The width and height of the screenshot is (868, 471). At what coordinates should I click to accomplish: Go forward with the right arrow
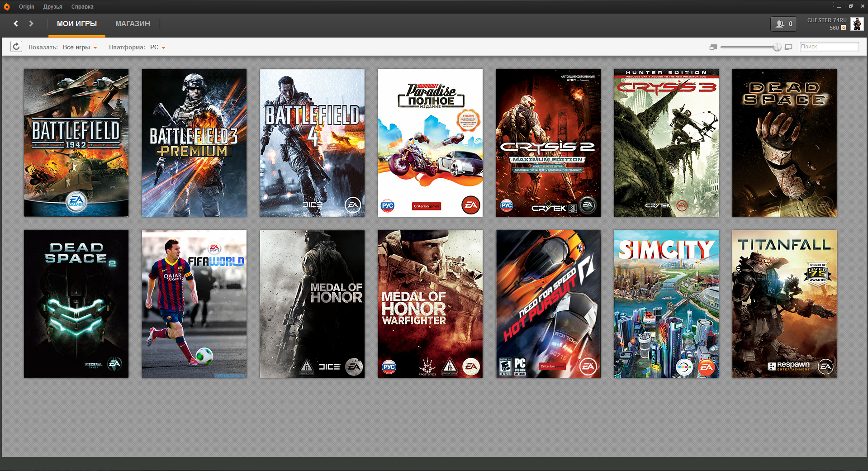click(31, 24)
